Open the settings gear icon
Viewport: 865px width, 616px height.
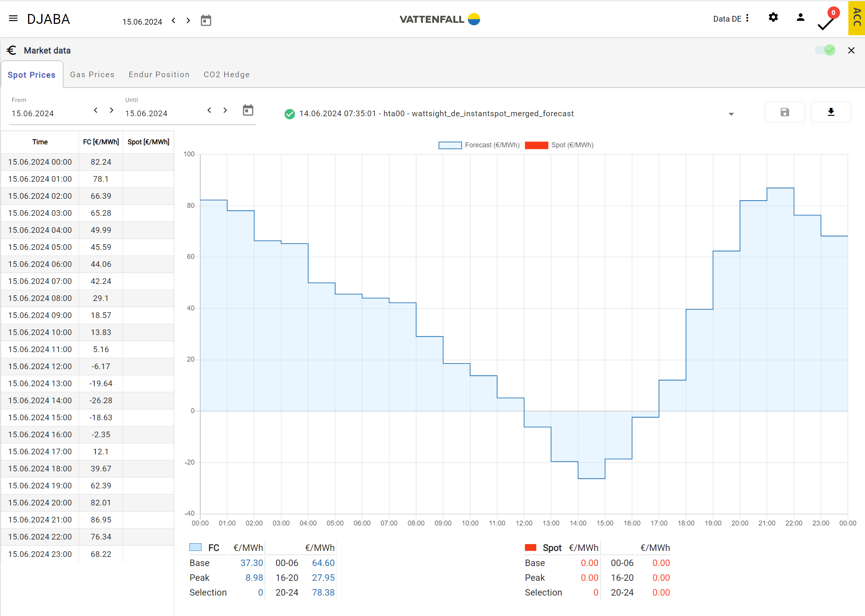pyautogui.click(x=773, y=17)
